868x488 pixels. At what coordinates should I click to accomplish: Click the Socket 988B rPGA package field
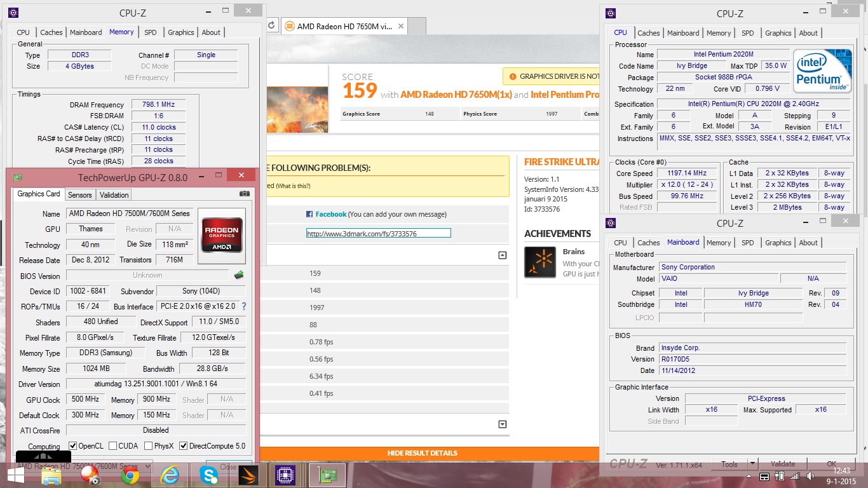click(x=723, y=77)
